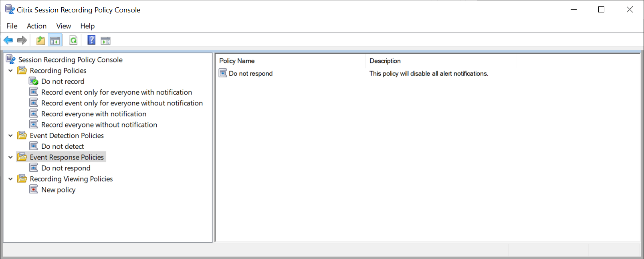Screen dimensions: 644x259
Task: Select New policy under Recording Viewing Policies
Action: (58, 190)
